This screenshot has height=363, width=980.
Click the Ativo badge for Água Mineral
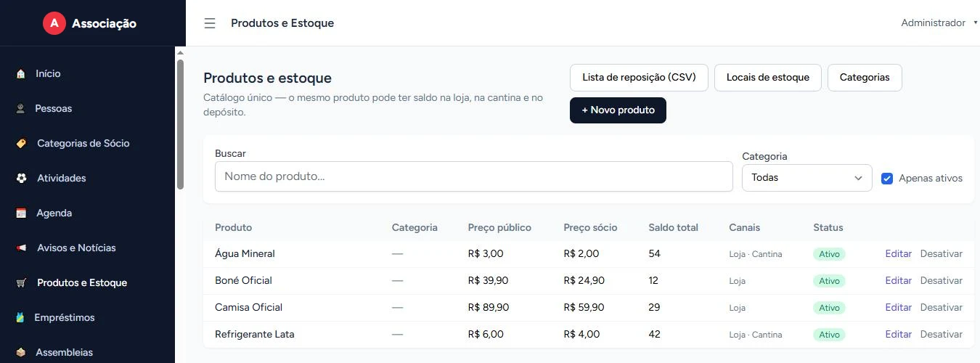829,254
